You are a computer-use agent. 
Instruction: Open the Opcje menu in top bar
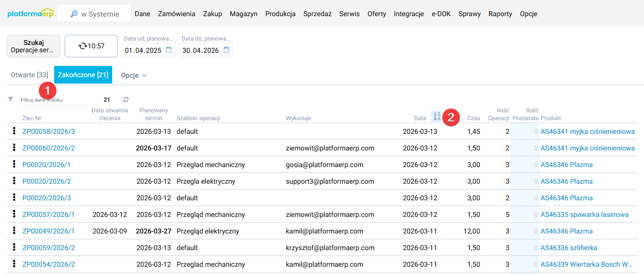point(528,14)
